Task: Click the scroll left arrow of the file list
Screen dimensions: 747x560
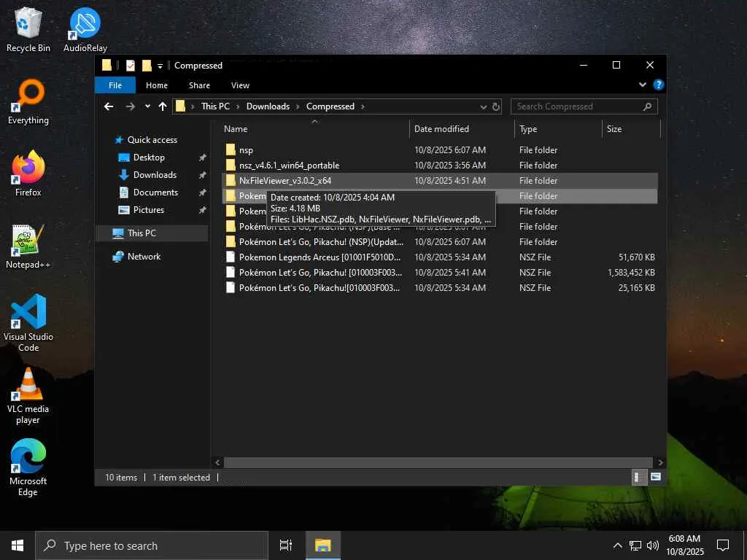Action: [217, 462]
